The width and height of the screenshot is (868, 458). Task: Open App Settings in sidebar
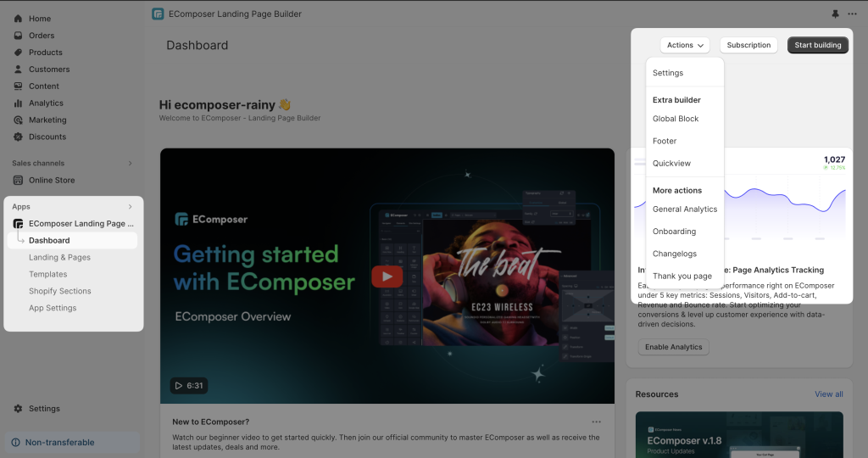pos(53,308)
